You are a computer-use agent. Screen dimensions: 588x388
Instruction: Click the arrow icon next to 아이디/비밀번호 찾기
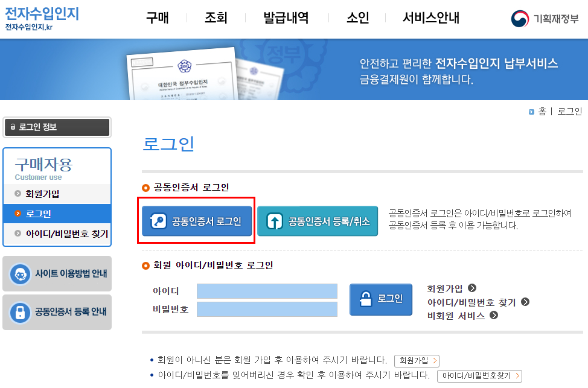(525, 302)
